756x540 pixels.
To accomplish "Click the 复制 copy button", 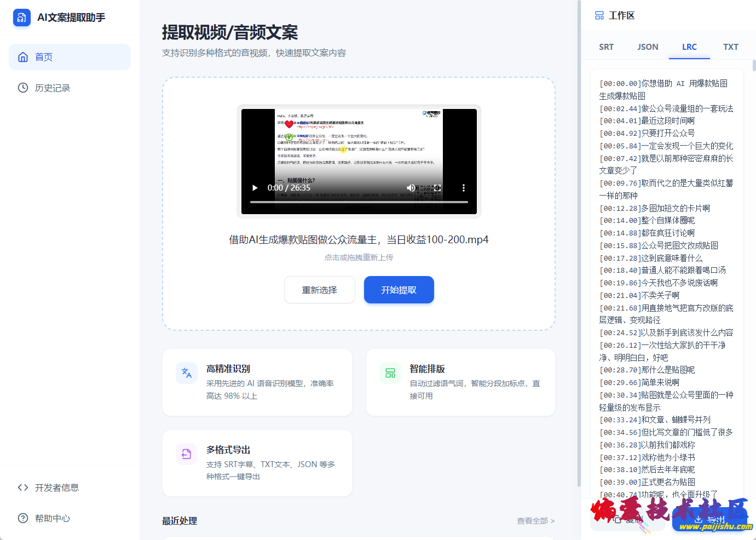I will (627, 519).
